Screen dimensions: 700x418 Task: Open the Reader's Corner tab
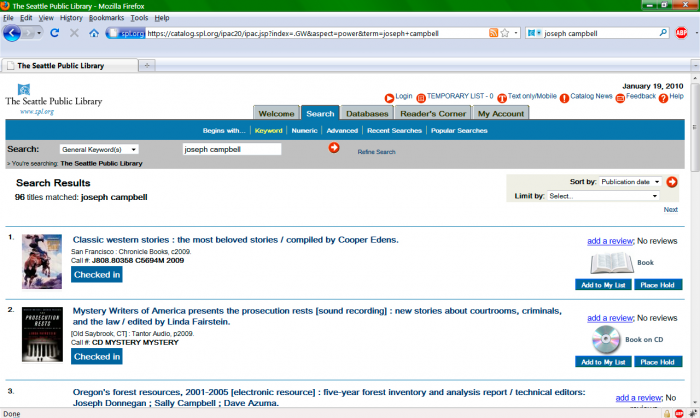pyautogui.click(x=433, y=113)
